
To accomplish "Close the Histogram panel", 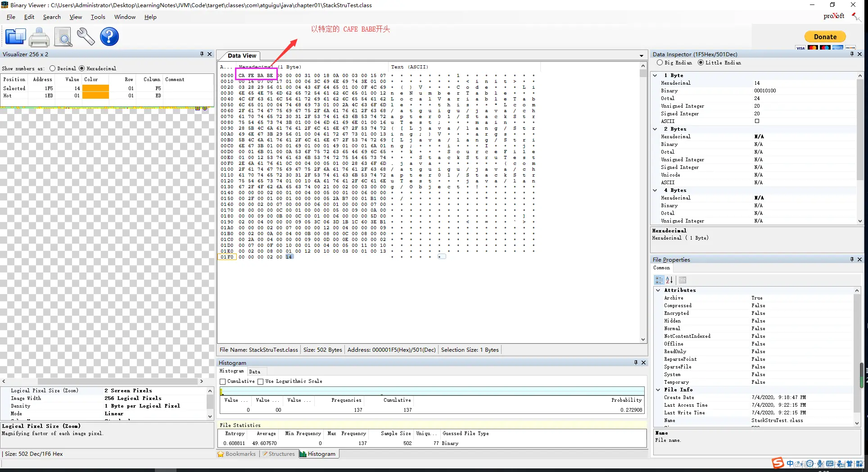I will [x=643, y=363].
